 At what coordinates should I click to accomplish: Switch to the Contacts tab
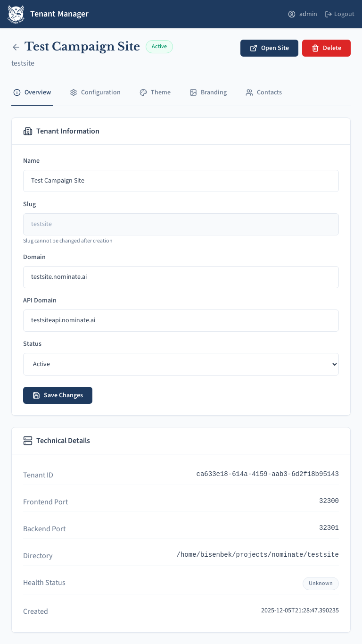pos(263,92)
